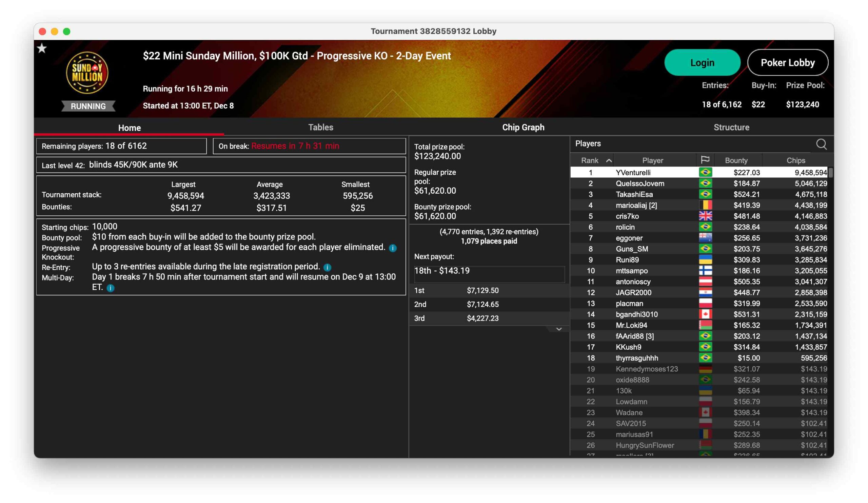Toggle Rank column sort arrow
The width and height of the screenshot is (868, 503).
pyautogui.click(x=609, y=160)
